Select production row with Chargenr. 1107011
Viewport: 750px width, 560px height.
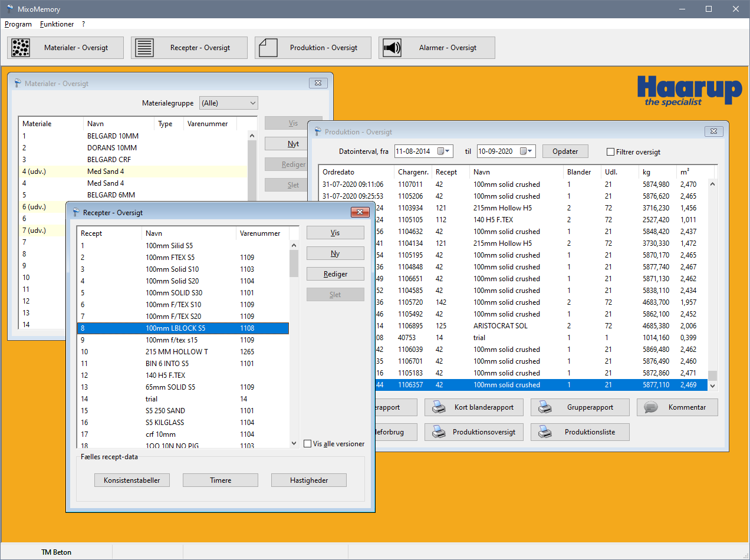514,185
